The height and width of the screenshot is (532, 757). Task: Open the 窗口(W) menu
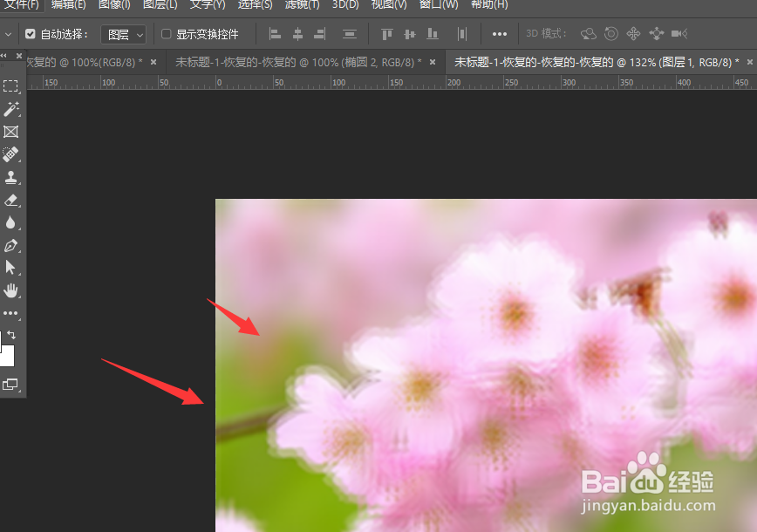click(439, 5)
